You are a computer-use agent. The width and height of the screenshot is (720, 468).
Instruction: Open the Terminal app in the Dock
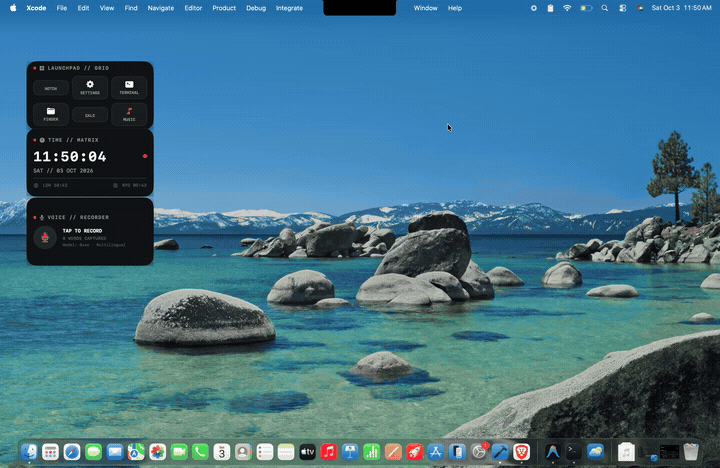574,452
